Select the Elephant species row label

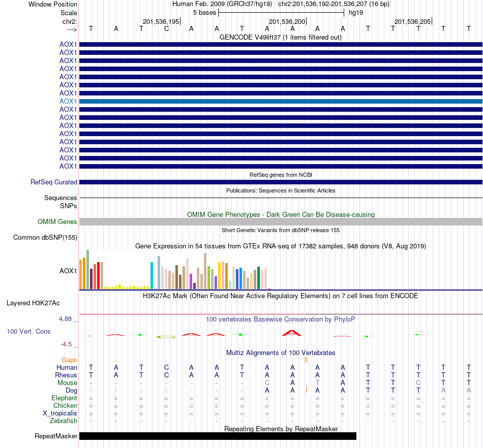[64, 398]
